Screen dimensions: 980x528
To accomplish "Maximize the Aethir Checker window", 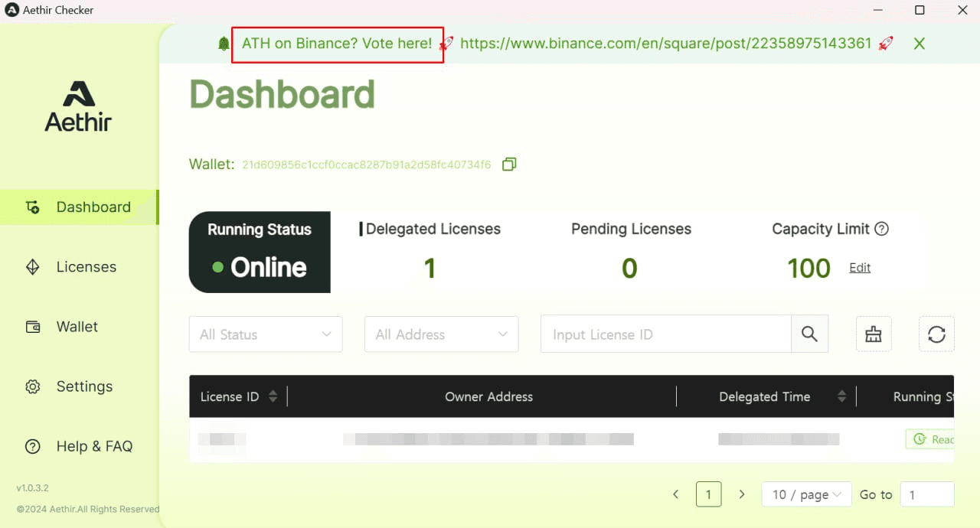I will [920, 10].
